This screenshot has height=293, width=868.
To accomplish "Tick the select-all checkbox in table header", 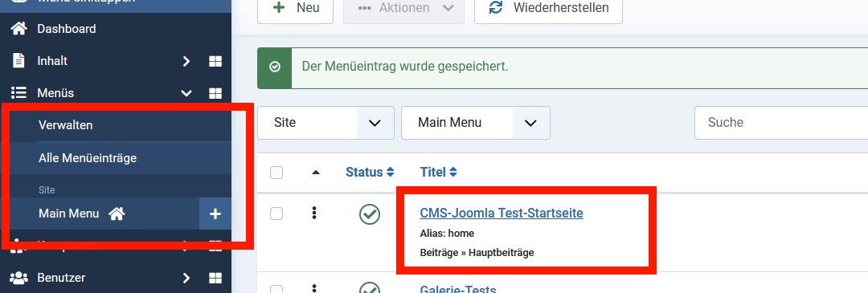I will 276,173.
